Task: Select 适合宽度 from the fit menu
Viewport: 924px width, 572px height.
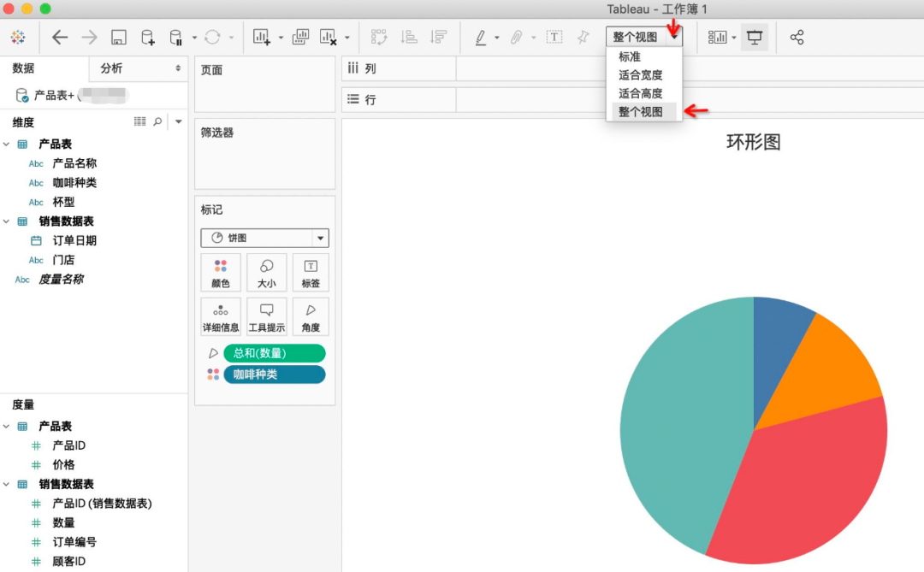Action: 640,75
